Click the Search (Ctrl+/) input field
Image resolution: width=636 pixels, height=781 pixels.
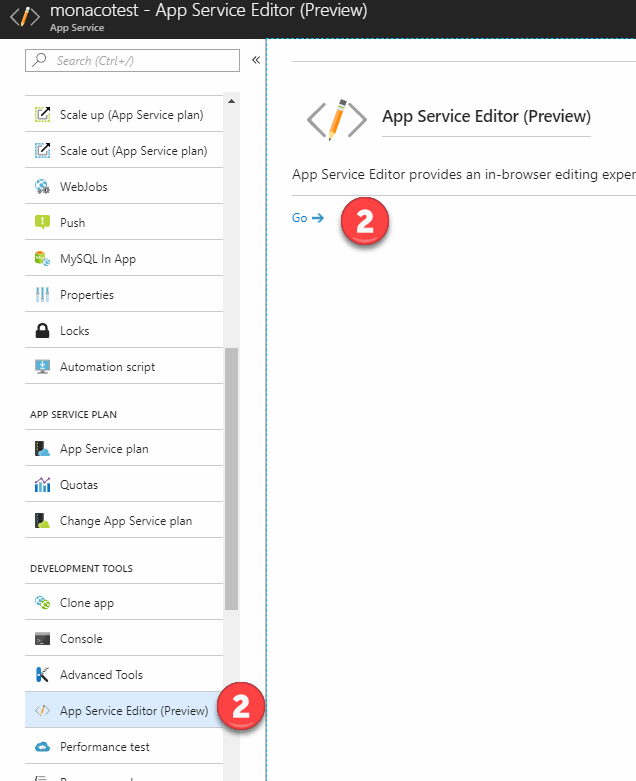click(x=132, y=60)
